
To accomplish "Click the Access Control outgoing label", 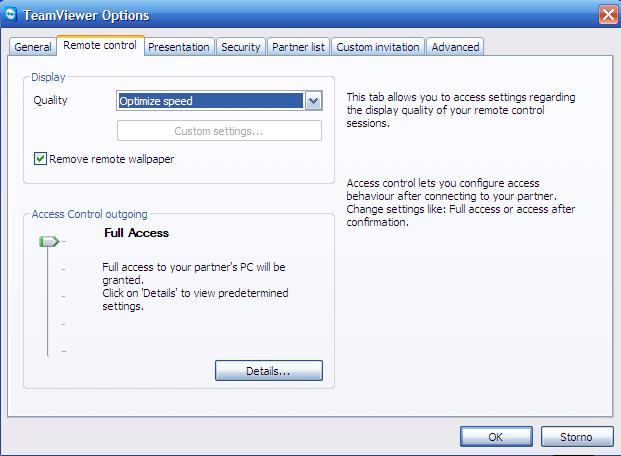I will (89, 214).
